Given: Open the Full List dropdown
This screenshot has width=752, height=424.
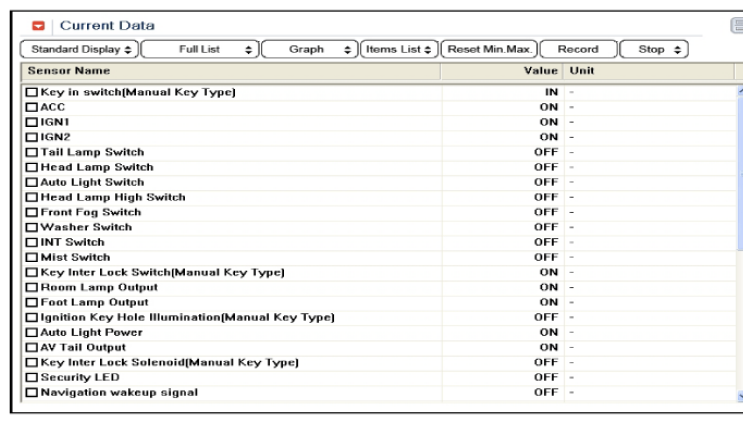Looking at the screenshot, I should point(200,49).
